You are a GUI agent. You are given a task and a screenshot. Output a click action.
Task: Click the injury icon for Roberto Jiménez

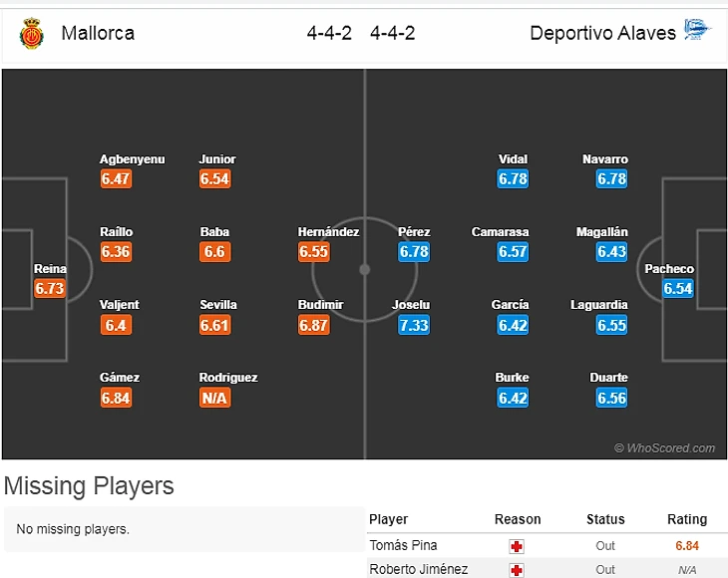[517, 570]
